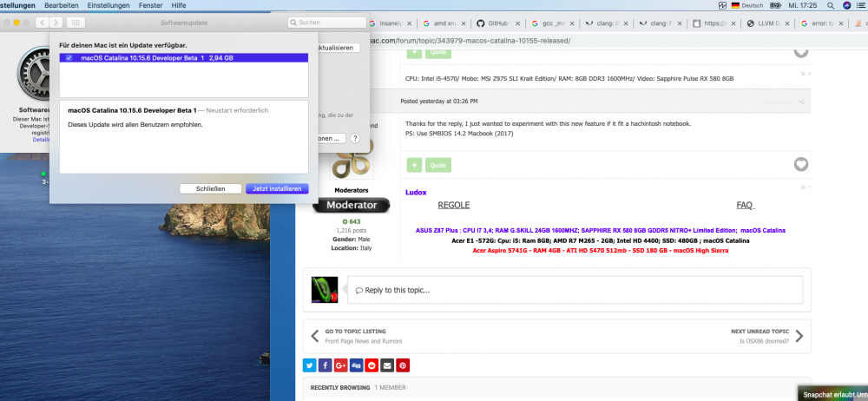Open the 'Posted yesterday at 03:26 PM' link
This screenshot has height=401, width=868.
click(439, 102)
